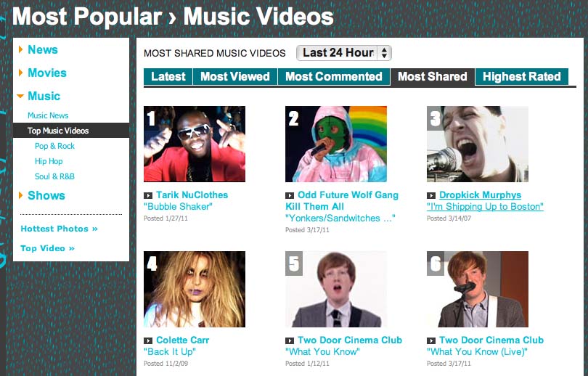Expand the Movies section arrow
The width and height of the screenshot is (588, 376).
click(20, 73)
